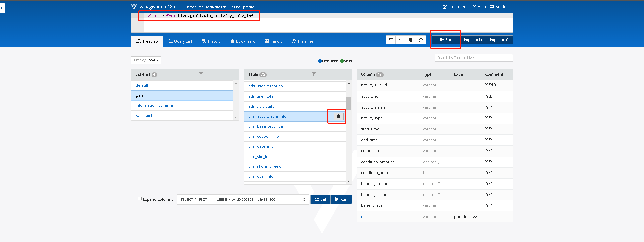Click the blue Base table legend dot
Image resolution: width=644 pixels, height=242 pixels.
pyautogui.click(x=320, y=61)
